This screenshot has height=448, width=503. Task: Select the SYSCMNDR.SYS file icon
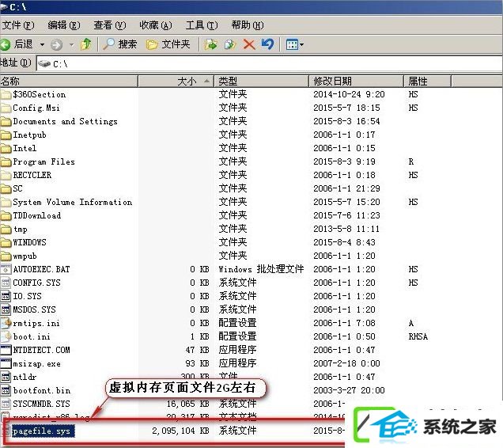6,404
